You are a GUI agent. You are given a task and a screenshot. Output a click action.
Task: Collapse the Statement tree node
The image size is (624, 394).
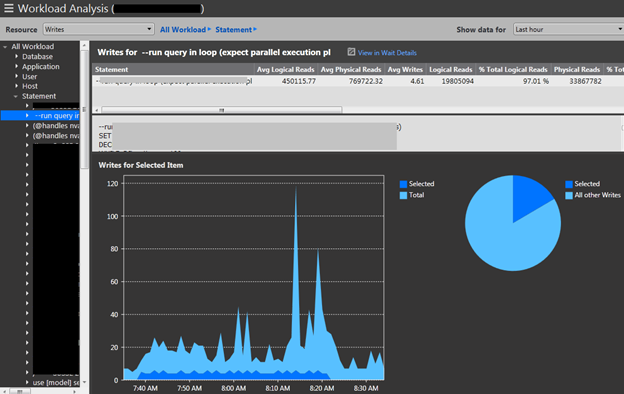coord(16,96)
